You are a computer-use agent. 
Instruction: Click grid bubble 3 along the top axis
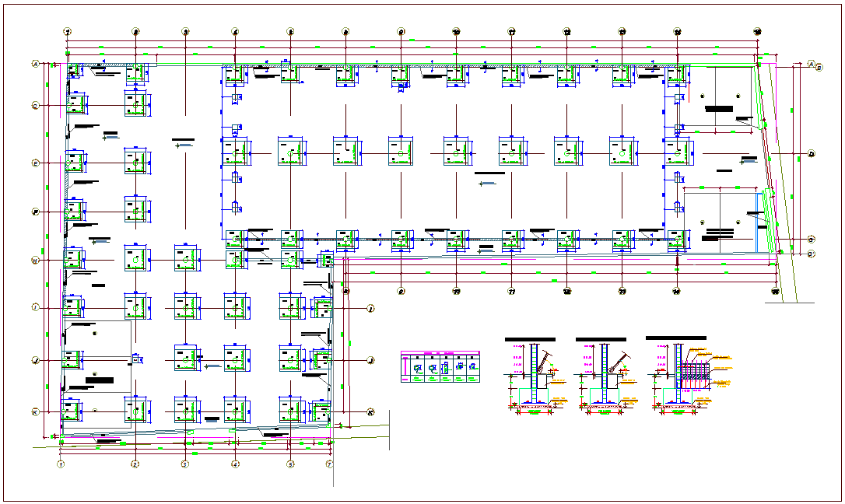pos(185,32)
